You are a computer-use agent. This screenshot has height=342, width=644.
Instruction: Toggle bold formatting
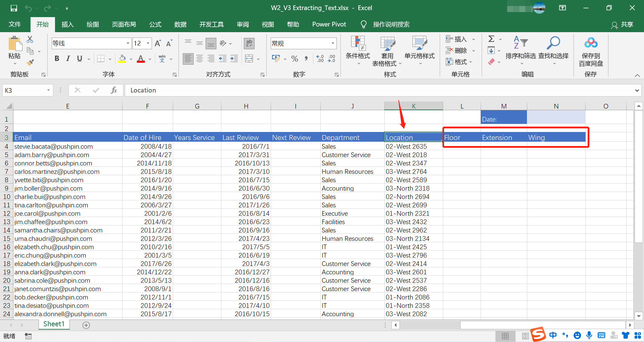click(x=57, y=59)
